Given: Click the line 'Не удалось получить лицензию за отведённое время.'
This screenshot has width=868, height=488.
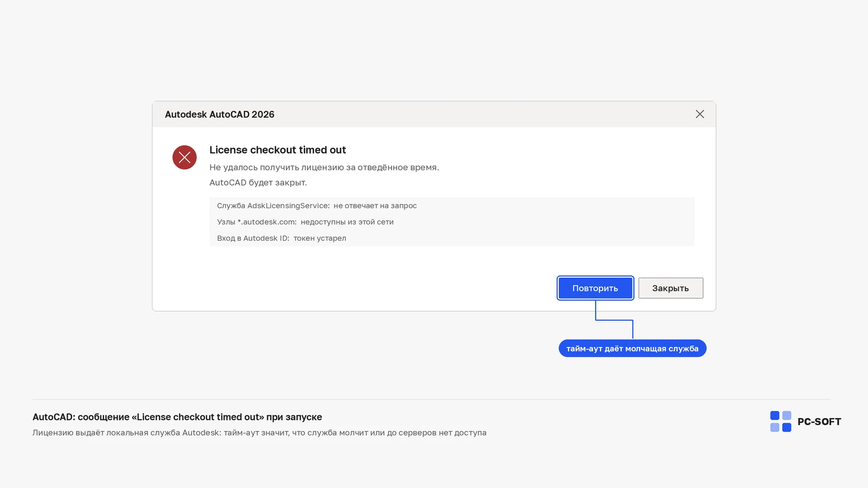Looking at the screenshot, I should pos(324,167).
